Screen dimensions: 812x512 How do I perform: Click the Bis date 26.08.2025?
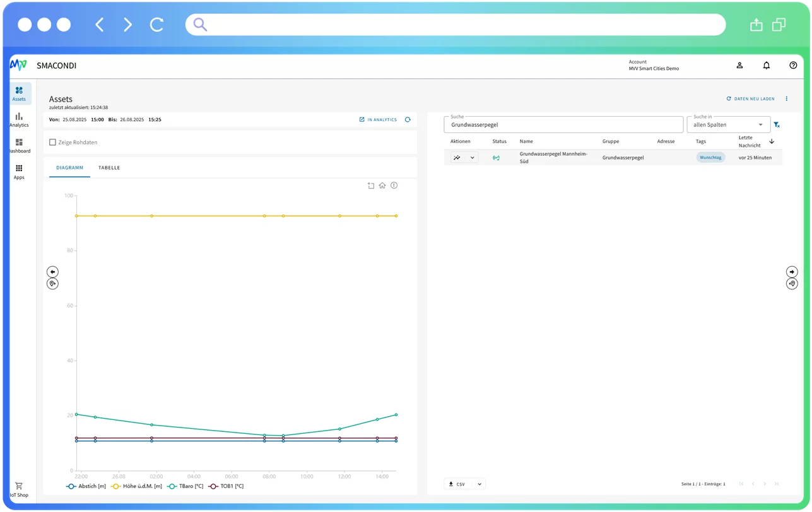[132, 120]
